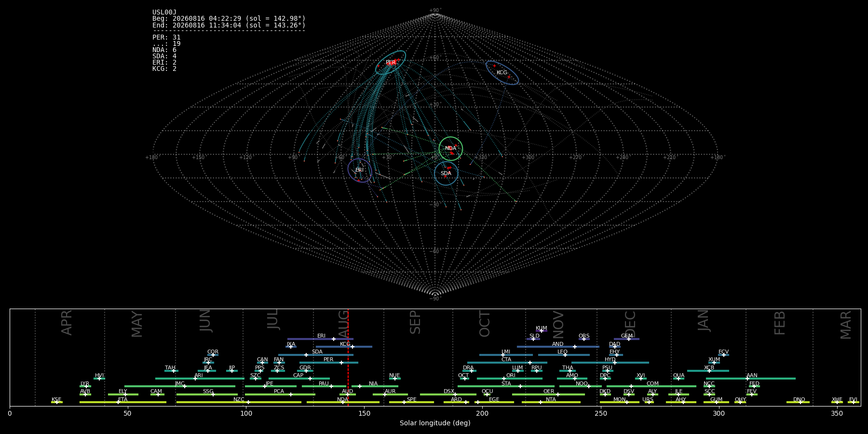The height and width of the screenshot is (434, 868).
Task: Click the DNO shower label in the timeline
Action: click(x=799, y=400)
